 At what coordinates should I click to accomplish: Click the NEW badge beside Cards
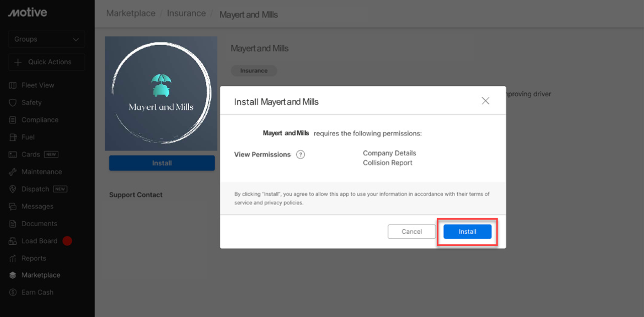[51, 154]
